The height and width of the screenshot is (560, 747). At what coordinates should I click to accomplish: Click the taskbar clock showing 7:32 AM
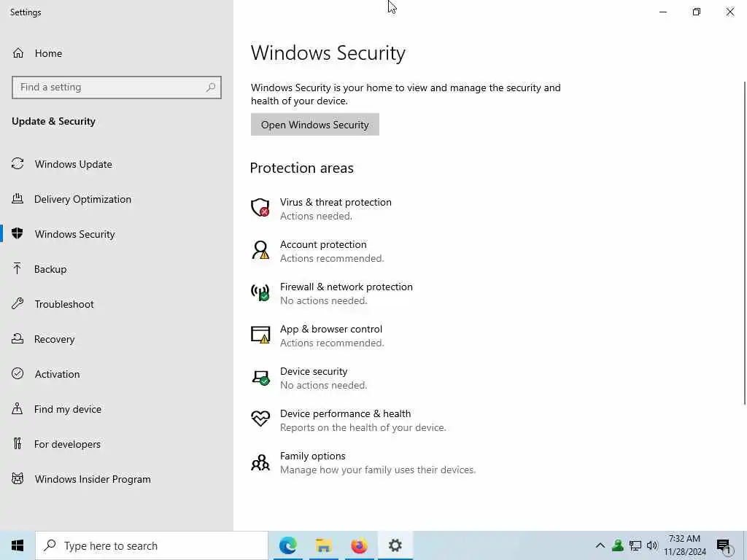pyautogui.click(x=684, y=545)
